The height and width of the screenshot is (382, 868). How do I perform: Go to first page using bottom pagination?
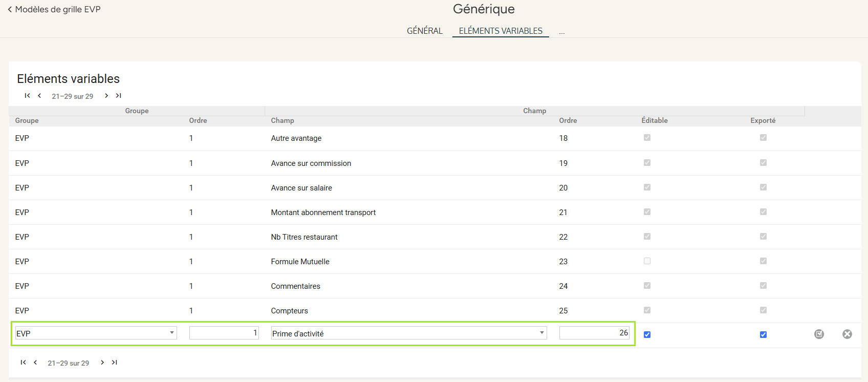coord(23,363)
